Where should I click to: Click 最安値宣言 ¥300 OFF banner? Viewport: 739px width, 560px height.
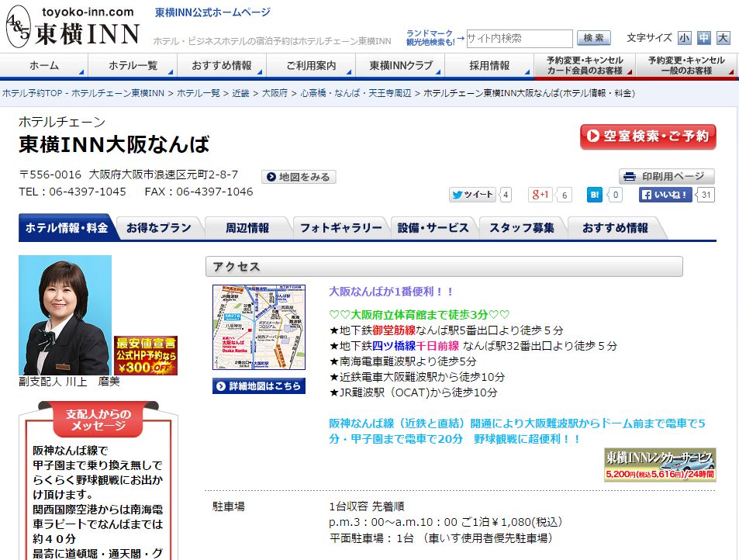point(146,355)
